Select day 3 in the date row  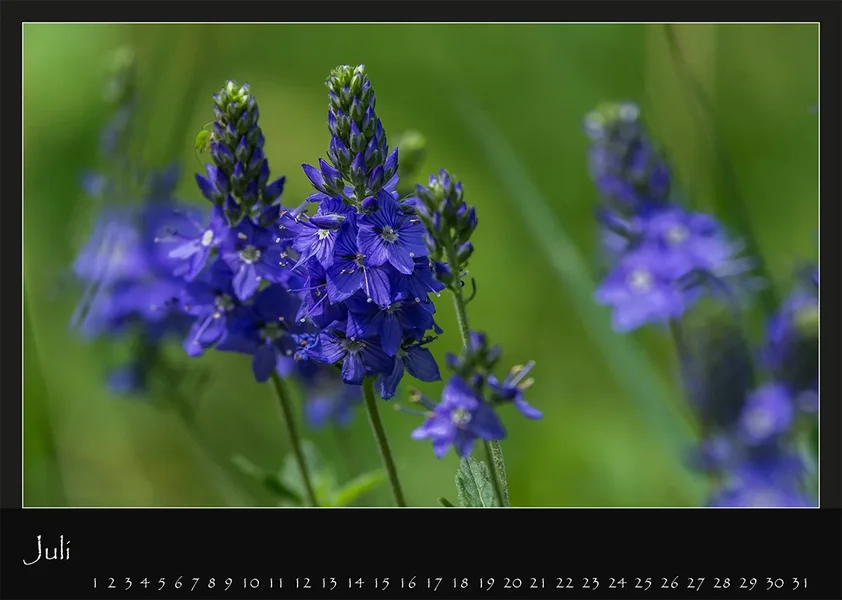pos(128,583)
